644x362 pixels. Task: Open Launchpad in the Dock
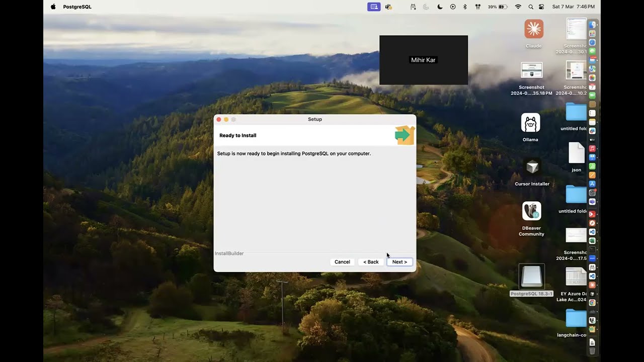(x=592, y=34)
